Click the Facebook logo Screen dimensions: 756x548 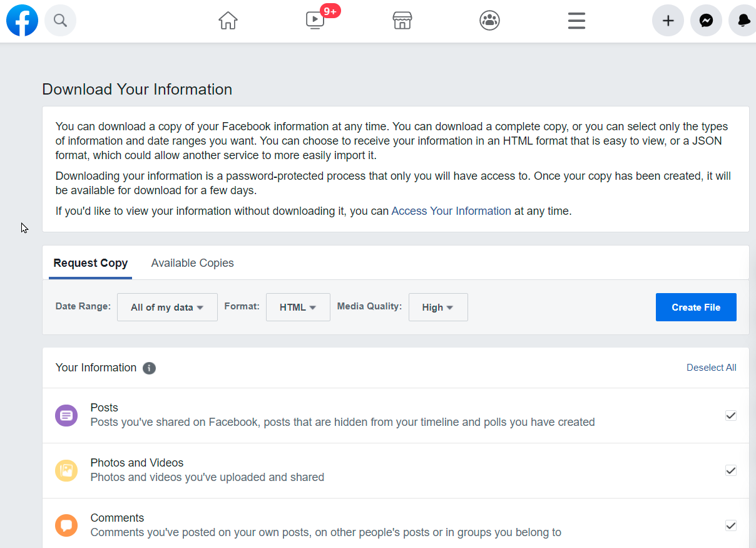tap(22, 21)
